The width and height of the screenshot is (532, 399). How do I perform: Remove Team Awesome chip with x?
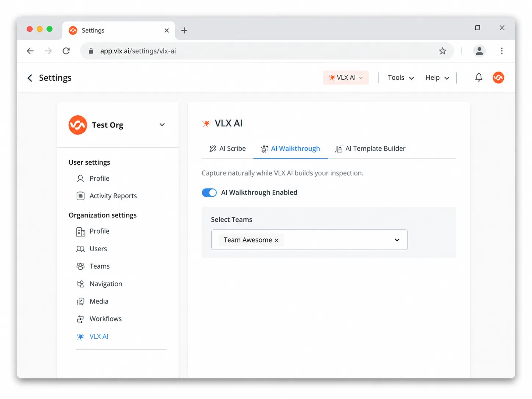click(x=277, y=240)
